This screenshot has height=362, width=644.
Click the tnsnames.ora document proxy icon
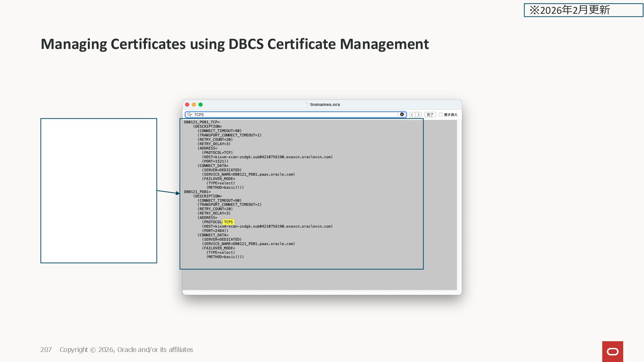(x=306, y=105)
